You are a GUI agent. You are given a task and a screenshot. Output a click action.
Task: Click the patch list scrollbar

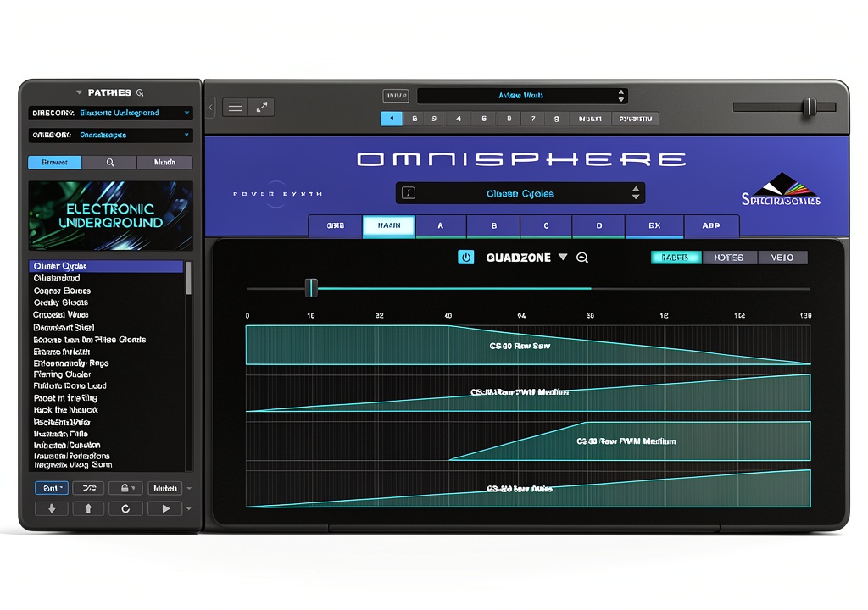coord(188,278)
